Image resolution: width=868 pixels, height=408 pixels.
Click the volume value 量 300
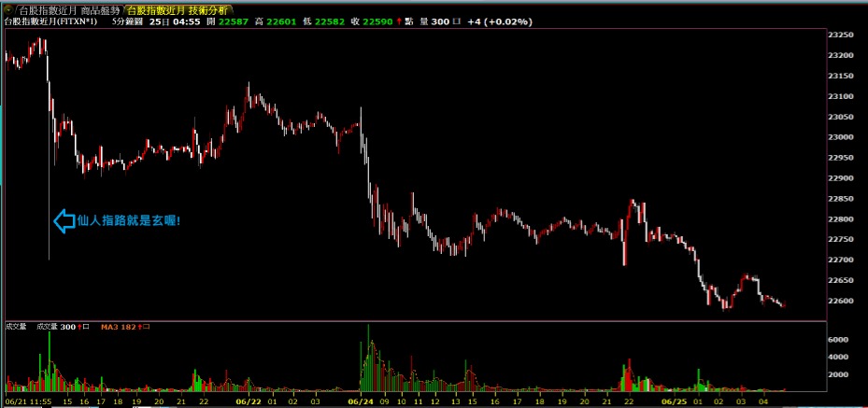[435, 21]
